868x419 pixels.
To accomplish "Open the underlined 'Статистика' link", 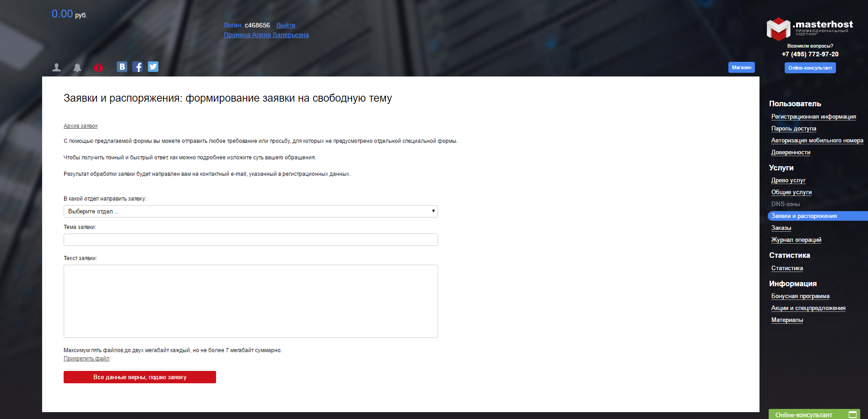I will tap(787, 268).
